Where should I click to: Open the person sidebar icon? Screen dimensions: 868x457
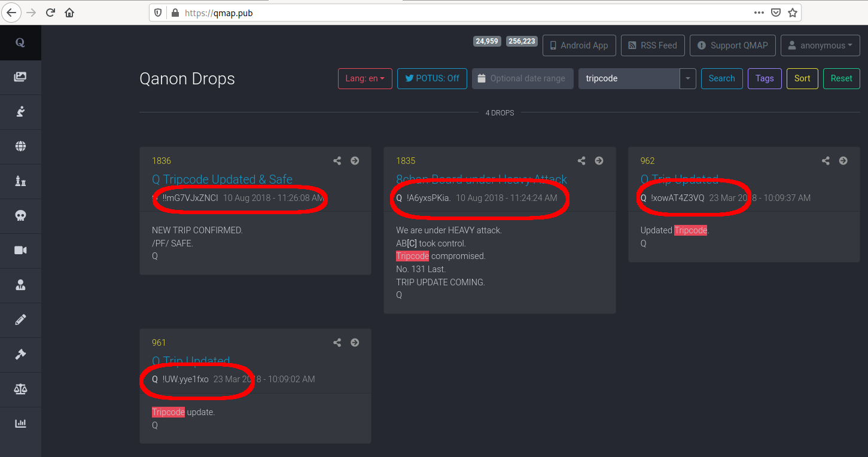20,285
